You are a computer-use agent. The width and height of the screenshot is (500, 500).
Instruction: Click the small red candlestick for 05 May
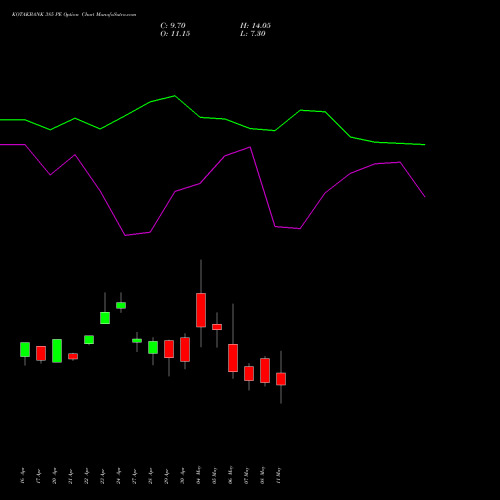[x=217, y=327]
